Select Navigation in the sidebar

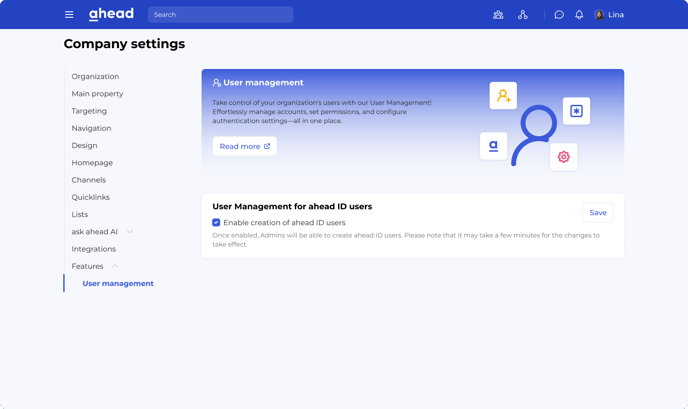91,128
